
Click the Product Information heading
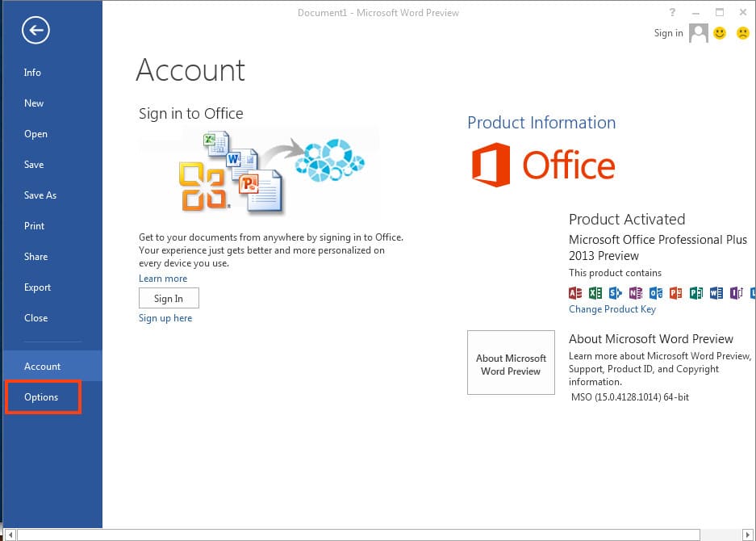tap(541, 123)
